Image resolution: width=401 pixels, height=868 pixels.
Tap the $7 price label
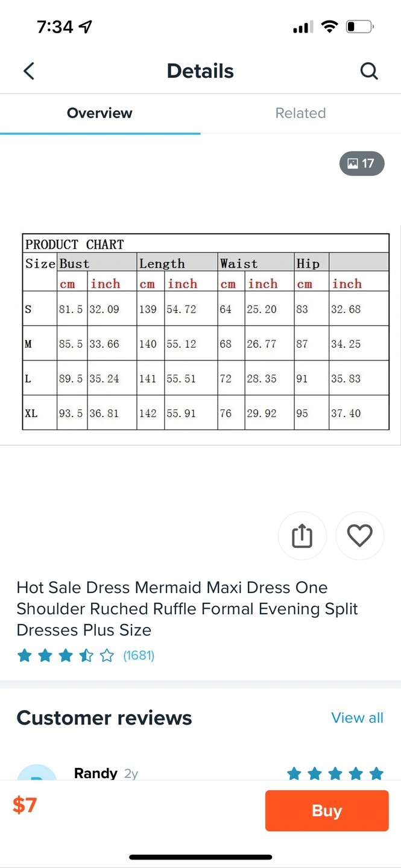(x=25, y=805)
